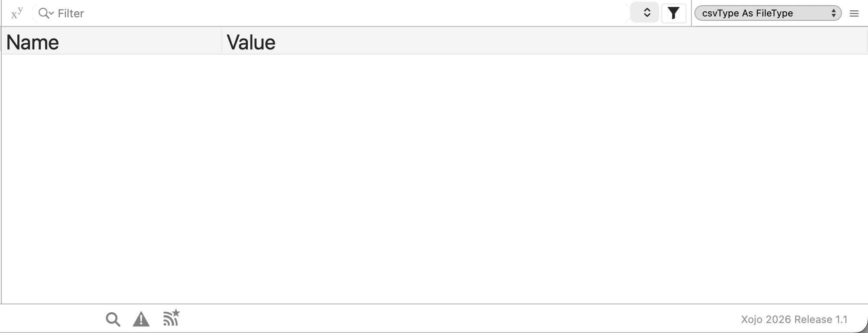Viewport: 868px width, 333px height.
Task: Sort by the Value column header
Action: click(251, 42)
